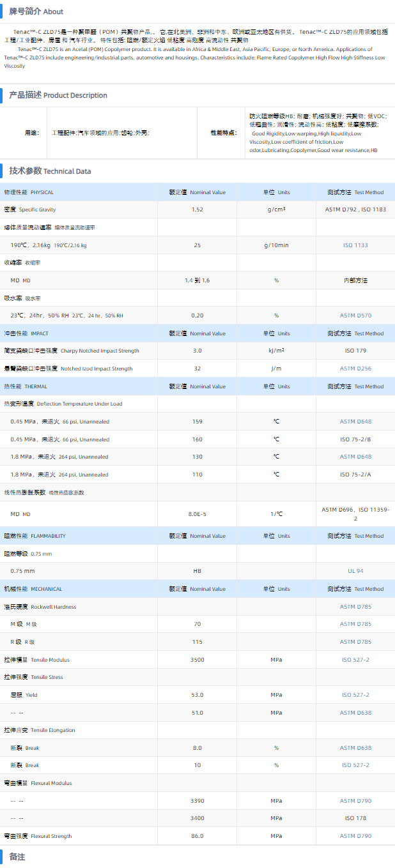The width and height of the screenshot is (395, 868).
Task: Open ISO 527-2 in the Tensile Modulus row
Action: [x=355, y=660]
